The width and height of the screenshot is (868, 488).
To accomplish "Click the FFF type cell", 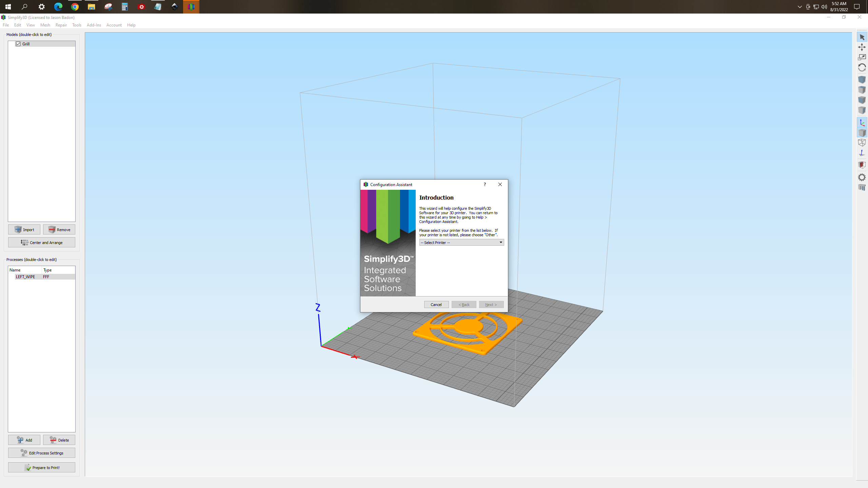I will (x=46, y=277).
